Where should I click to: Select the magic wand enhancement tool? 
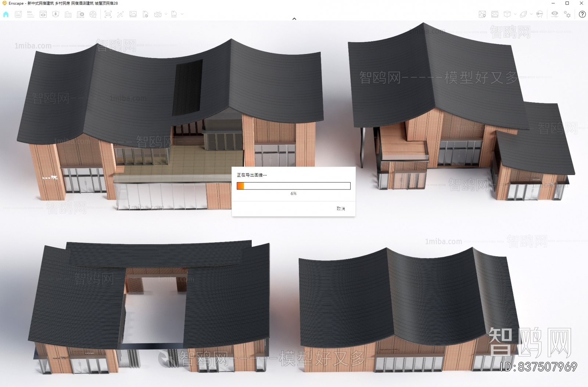click(121, 15)
